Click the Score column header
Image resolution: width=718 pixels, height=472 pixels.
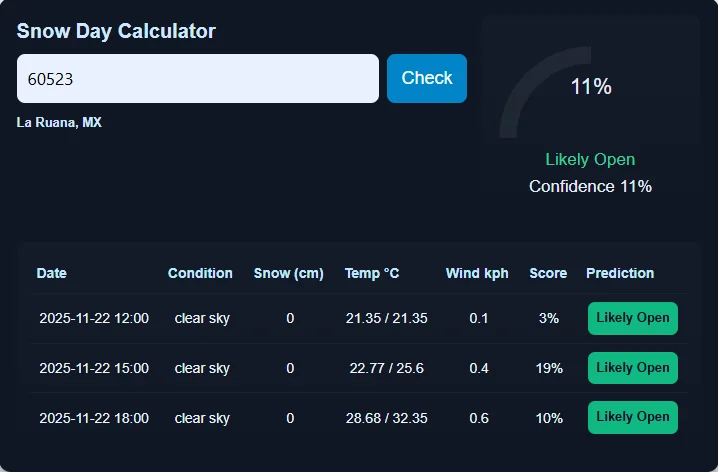[548, 273]
